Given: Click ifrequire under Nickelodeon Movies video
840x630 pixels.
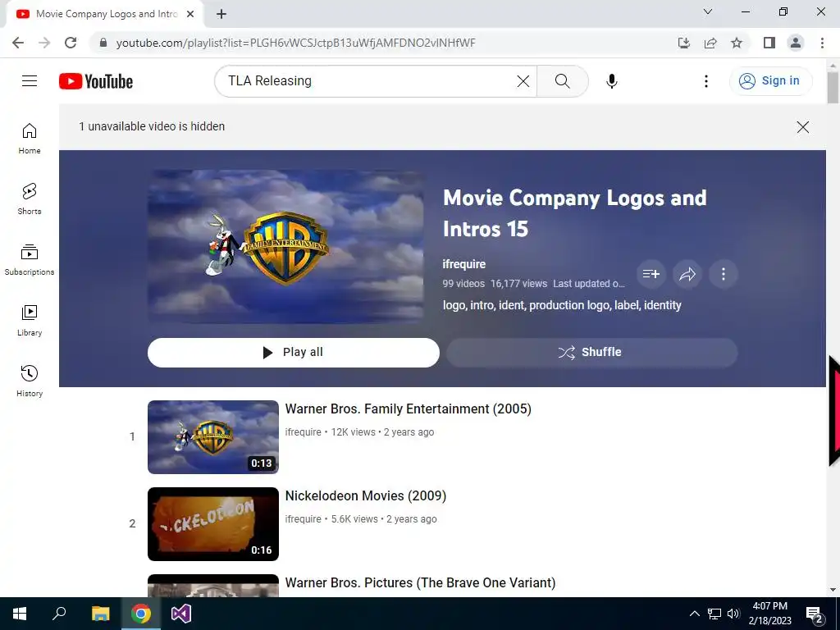Looking at the screenshot, I should [x=304, y=518].
